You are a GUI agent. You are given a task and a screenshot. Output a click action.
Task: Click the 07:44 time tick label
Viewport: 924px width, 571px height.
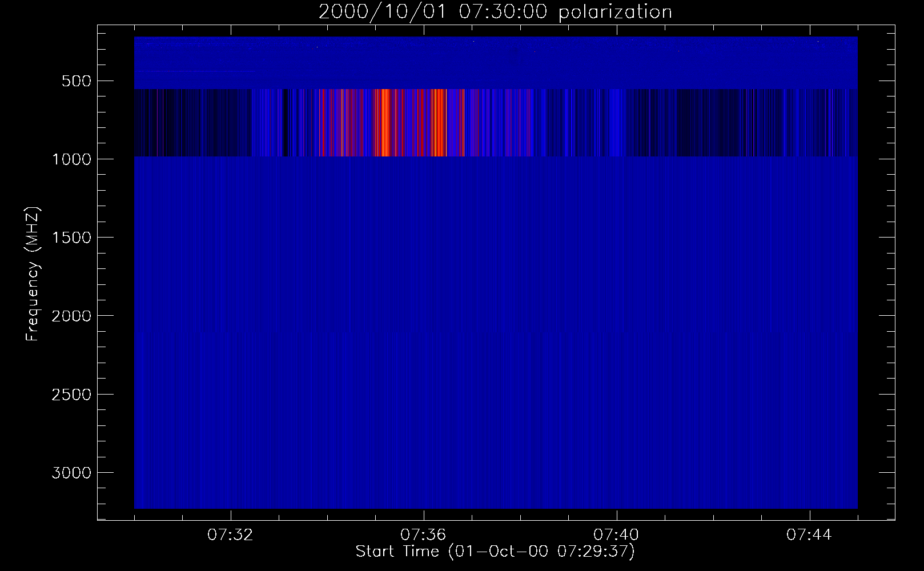809,535
